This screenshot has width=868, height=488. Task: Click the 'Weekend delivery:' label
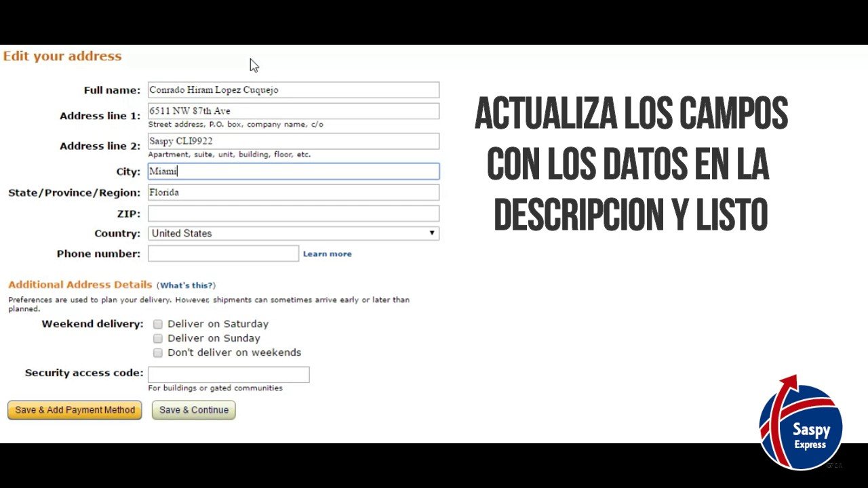[92, 324]
